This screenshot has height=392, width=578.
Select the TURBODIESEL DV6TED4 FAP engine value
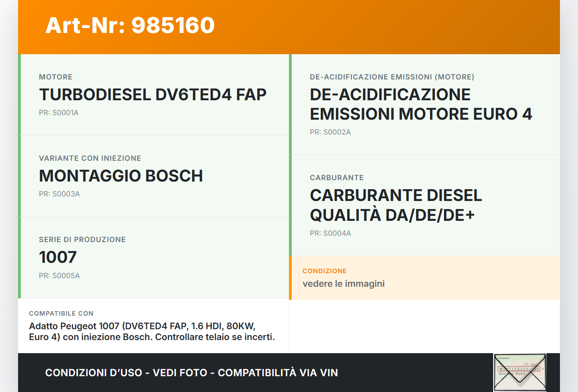click(x=153, y=95)
